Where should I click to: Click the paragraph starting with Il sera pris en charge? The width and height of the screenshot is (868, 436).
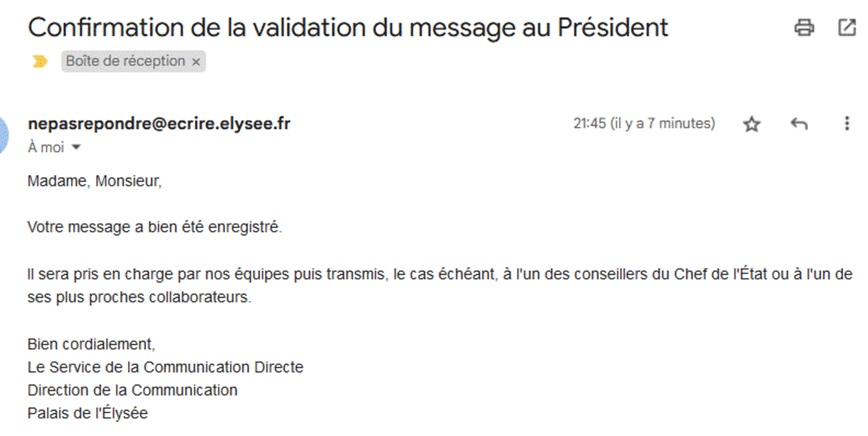pos(434,275)
